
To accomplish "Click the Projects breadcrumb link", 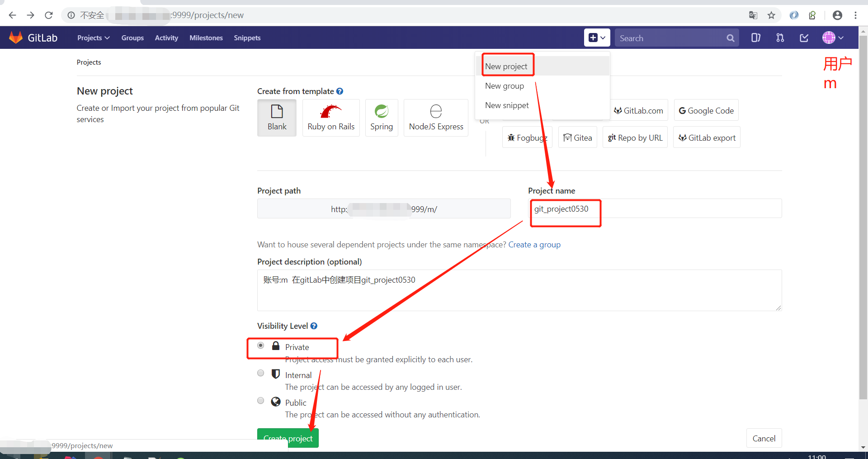I will pos(89,62).
